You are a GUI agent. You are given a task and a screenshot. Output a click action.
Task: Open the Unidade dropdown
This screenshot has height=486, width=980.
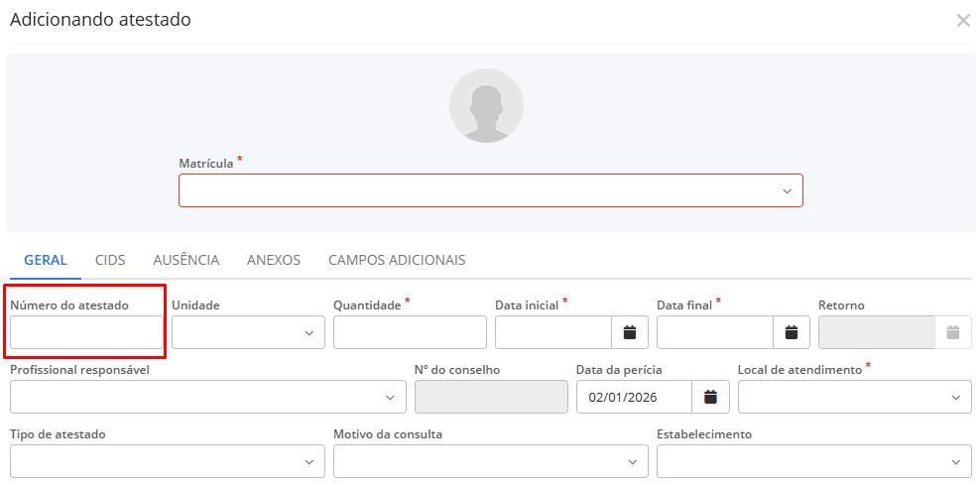tap(248, 332)
